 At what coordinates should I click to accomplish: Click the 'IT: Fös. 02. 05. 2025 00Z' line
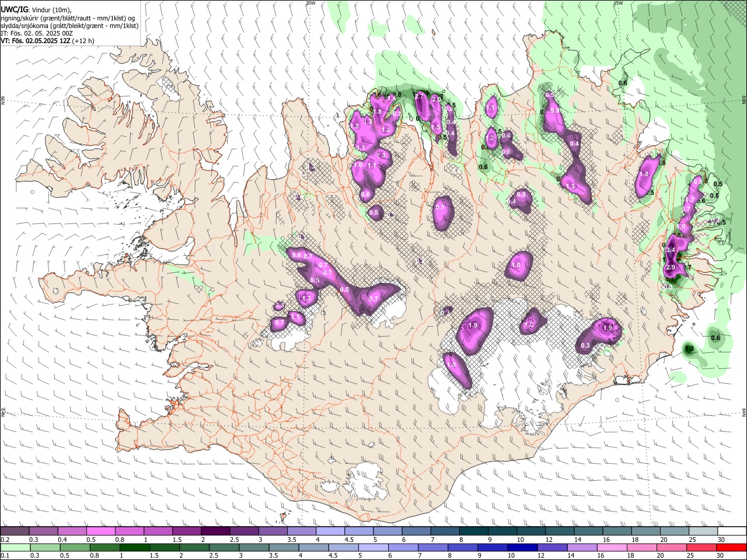[37, 34]
